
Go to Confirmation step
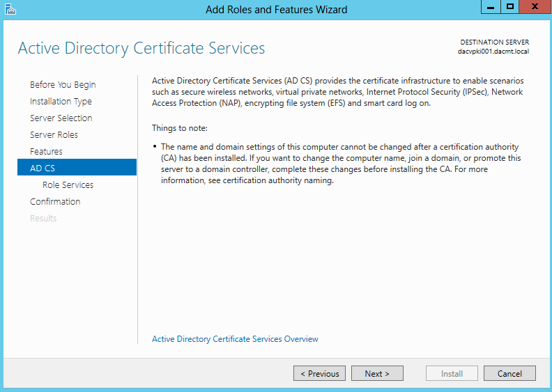click(55, 202)
